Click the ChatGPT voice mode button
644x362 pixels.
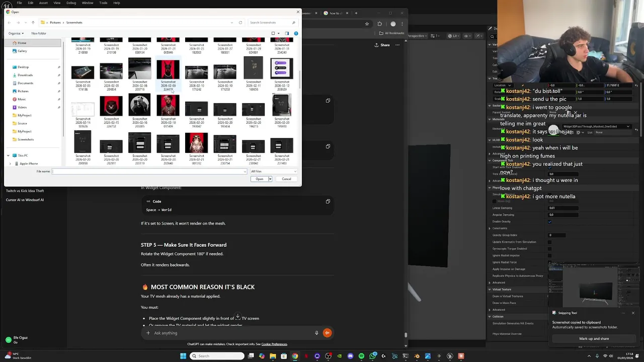point(327,333)
